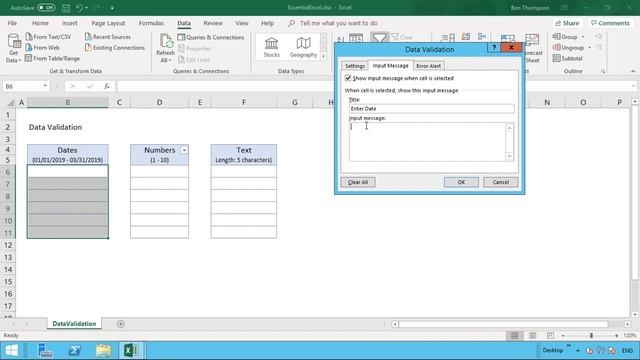Switch to Page Break Preview icon

point(550,336)
